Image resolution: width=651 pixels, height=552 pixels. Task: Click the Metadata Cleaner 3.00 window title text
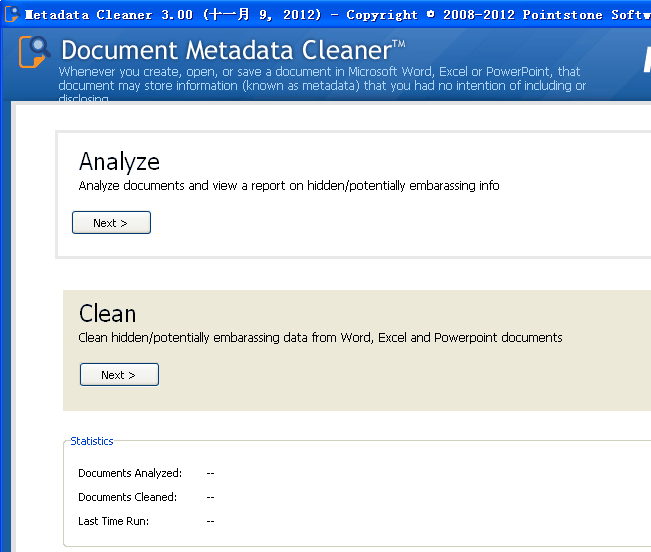coord(110,15)
